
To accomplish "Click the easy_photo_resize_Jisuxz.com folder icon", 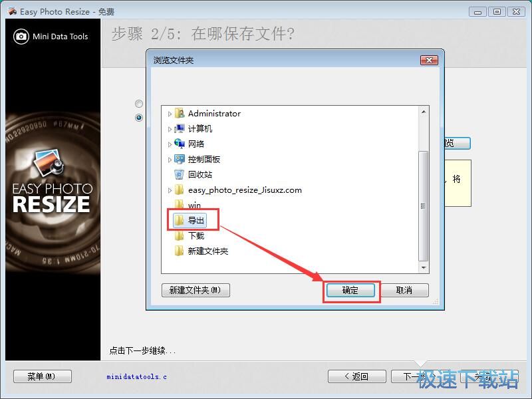I will click(179, 190).
